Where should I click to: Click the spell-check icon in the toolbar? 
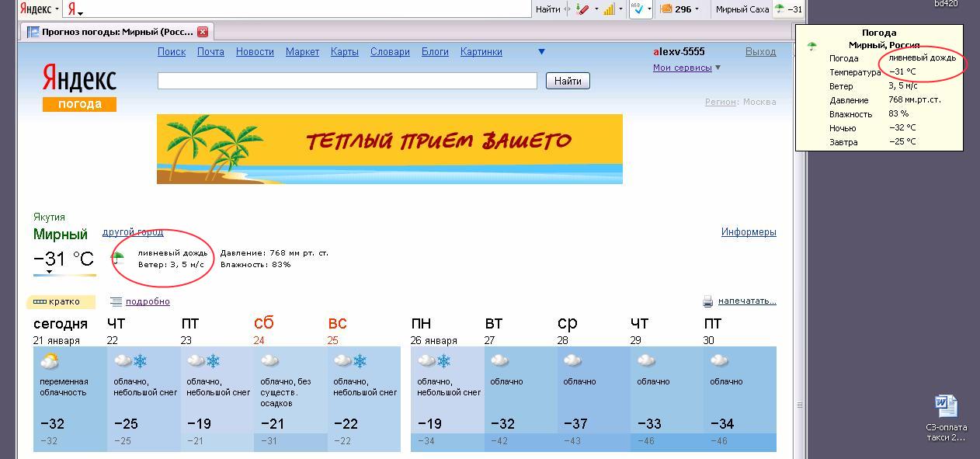[638, 9]
